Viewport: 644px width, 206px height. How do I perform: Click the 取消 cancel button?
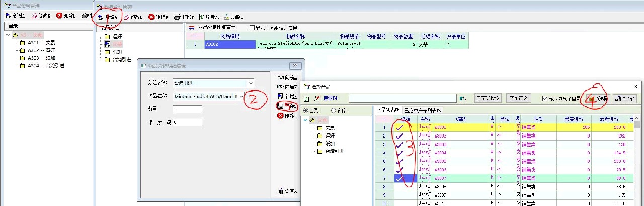[624, 98]
